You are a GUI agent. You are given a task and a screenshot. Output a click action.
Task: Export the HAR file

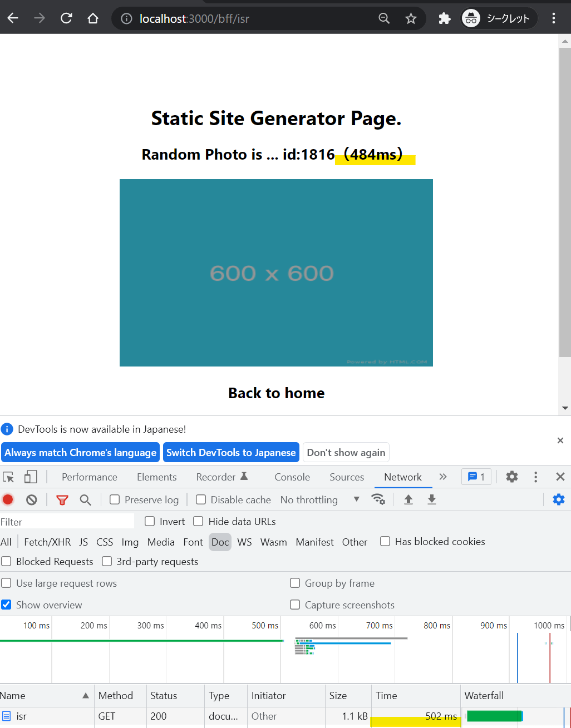point(431,499)
